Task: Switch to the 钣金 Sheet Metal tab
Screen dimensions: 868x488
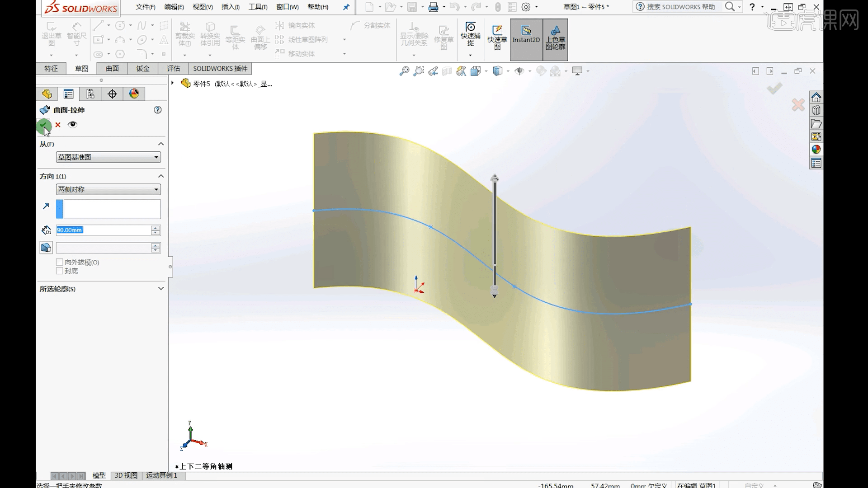Action: pos(143,69)
